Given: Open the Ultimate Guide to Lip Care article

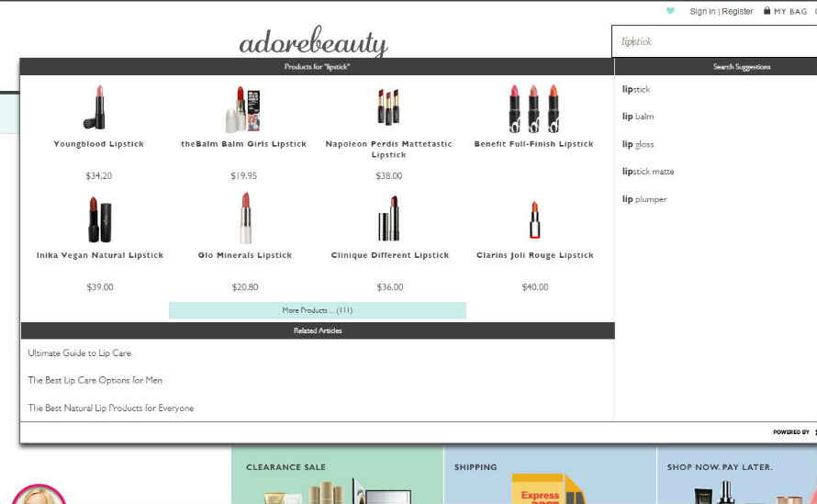Looking at the screenshot, I should click(x=80, y=353).
